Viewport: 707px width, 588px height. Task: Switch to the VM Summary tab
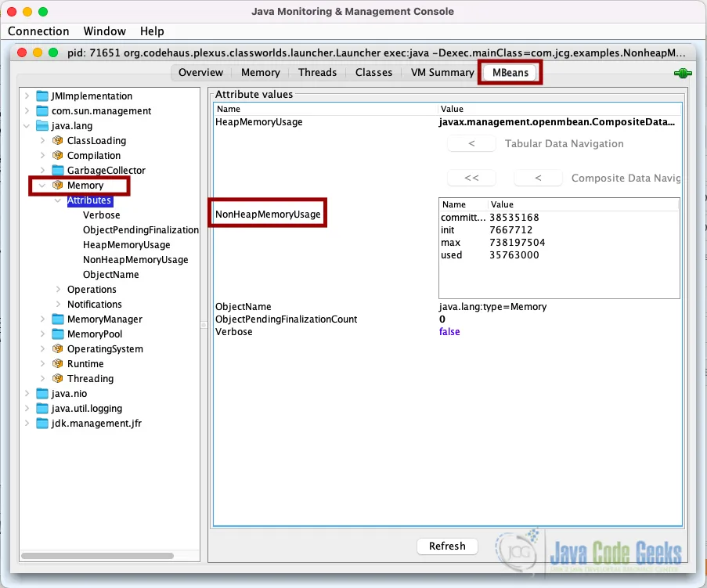[x=442, y=73]
